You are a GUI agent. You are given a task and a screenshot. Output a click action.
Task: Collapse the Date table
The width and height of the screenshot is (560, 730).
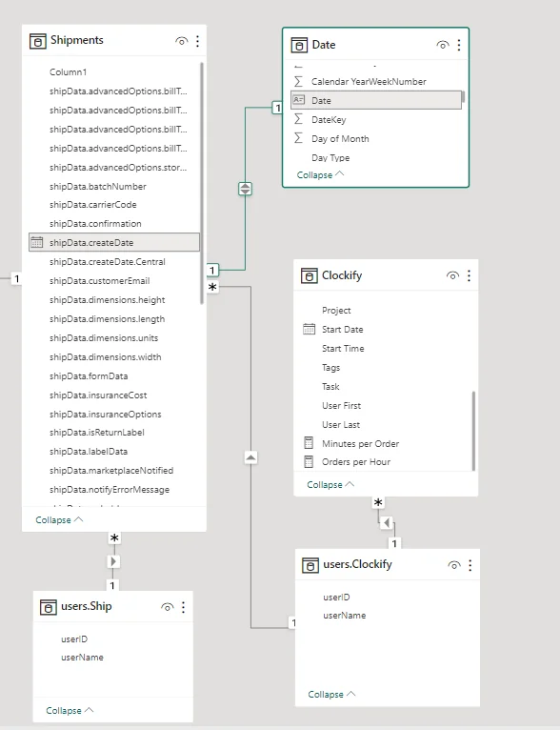point(320,174)
